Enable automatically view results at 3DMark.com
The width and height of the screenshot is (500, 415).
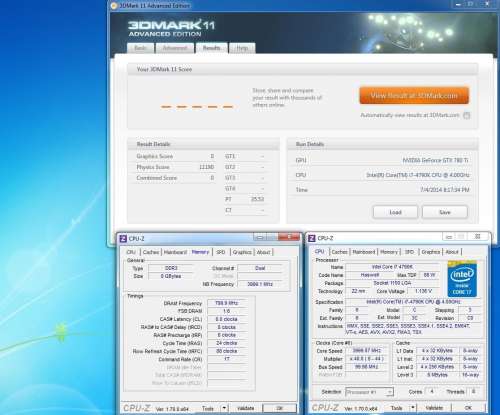[x=467, y=115]
